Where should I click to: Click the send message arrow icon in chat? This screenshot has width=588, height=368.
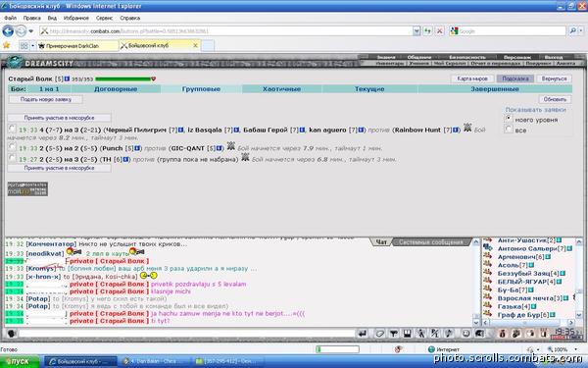[x=362, y=333]
